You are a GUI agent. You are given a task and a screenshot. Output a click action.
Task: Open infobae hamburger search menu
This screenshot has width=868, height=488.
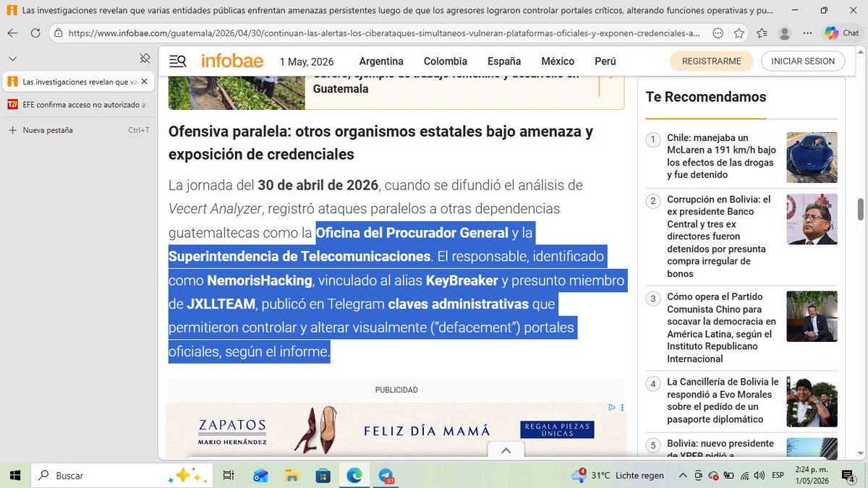tap(177, 61)
